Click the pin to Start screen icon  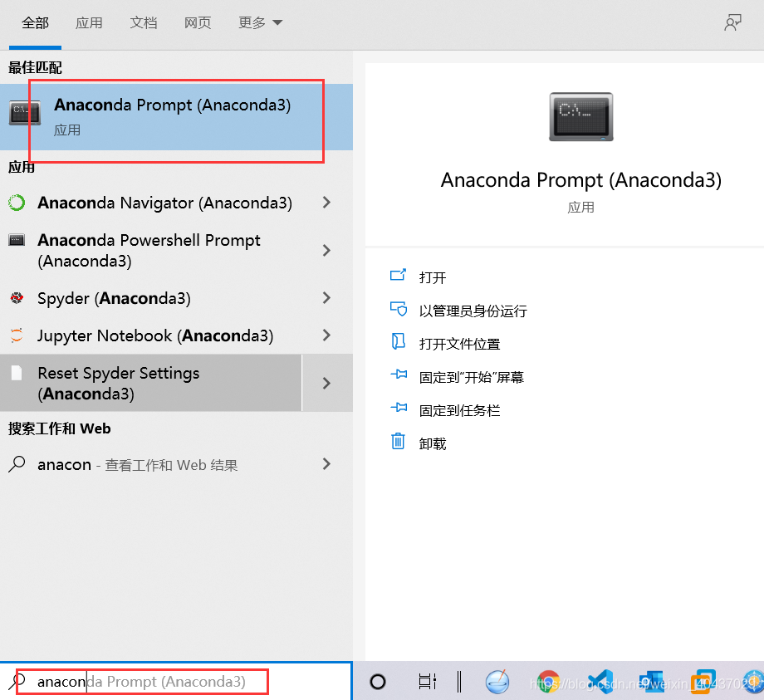[x=399, y=374]
